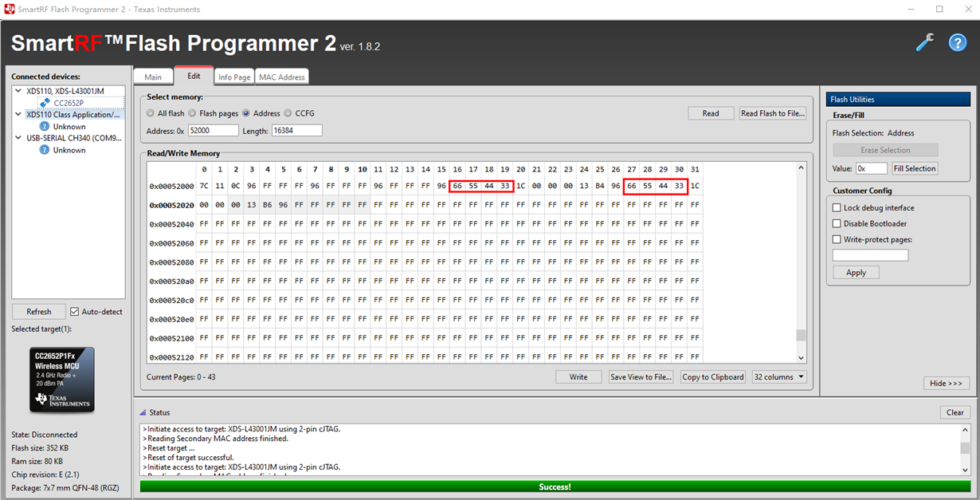This screenshot has width=980, height=500.
Task: Switch to the MAC Address tab
Action: coord(282,77)
